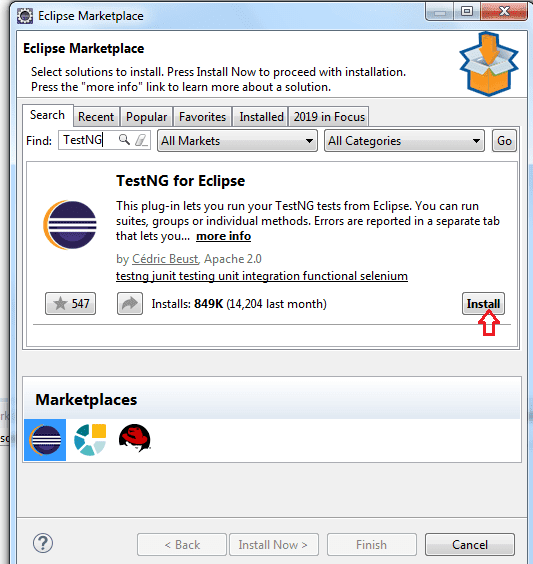Click the Back button

pos(182,545)
